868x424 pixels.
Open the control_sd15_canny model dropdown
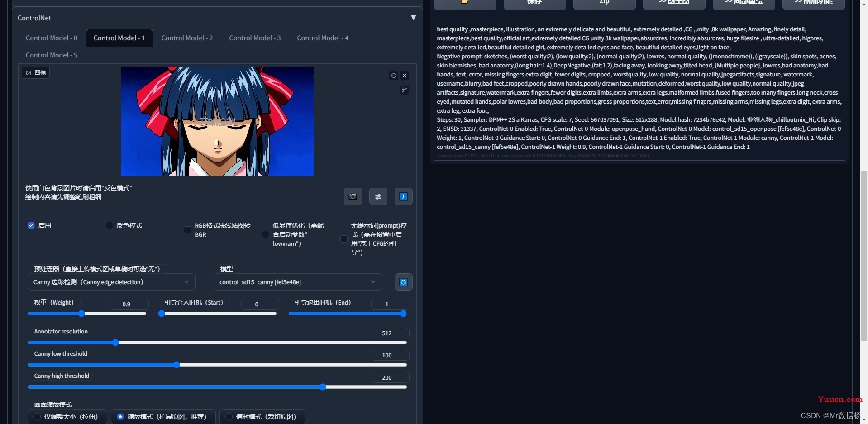click(297, 282)
